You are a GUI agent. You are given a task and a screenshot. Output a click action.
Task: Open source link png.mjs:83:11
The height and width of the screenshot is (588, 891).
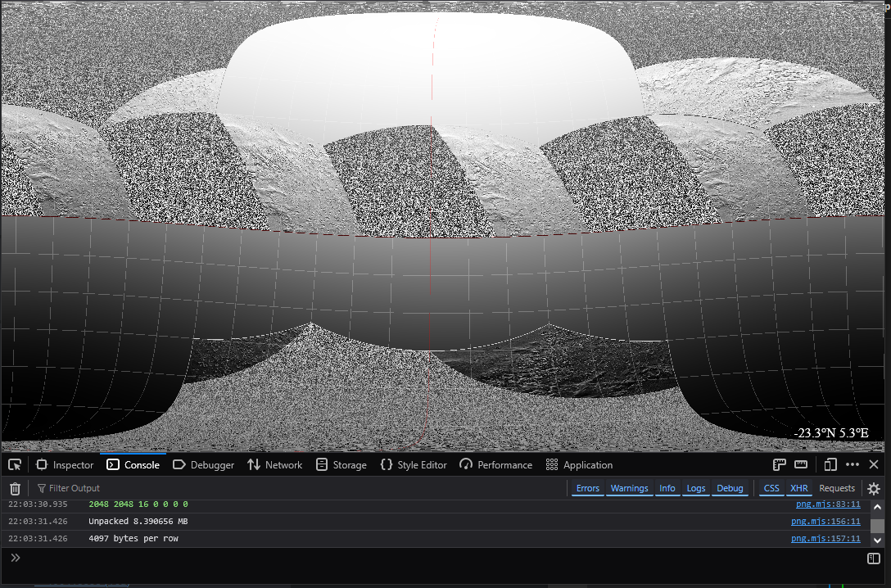click(828, 504)
